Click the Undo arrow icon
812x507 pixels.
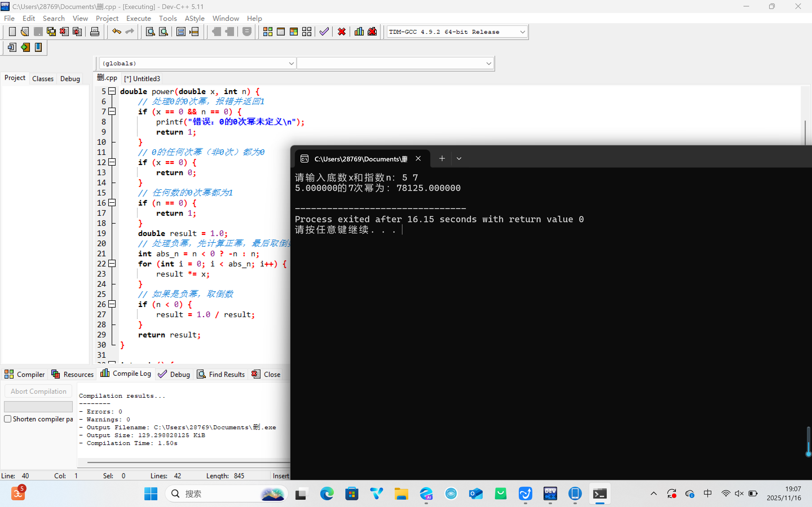pyautogui.click(x=116, y=32)
